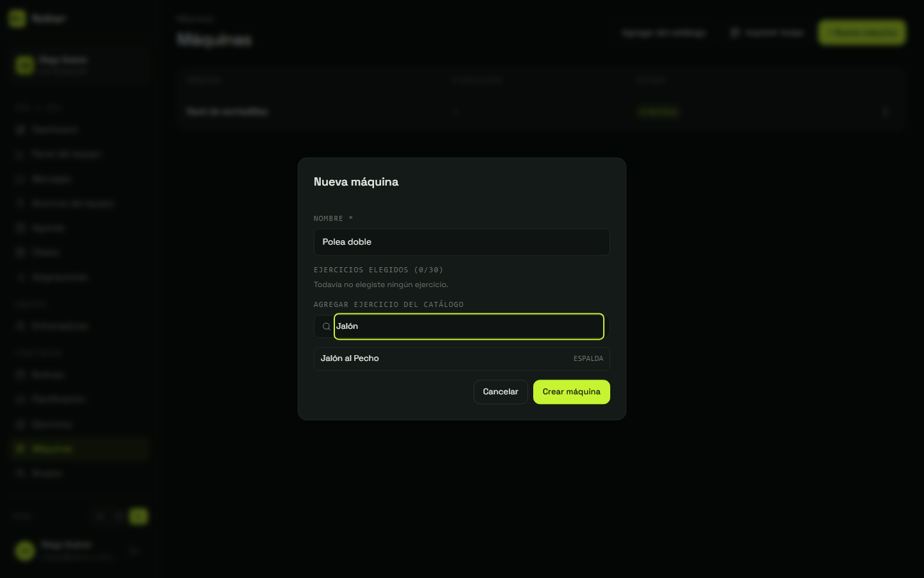This screenshot has width=924, height=578.
Task: Click the Crear máquina button
Action: pos(571,392)
